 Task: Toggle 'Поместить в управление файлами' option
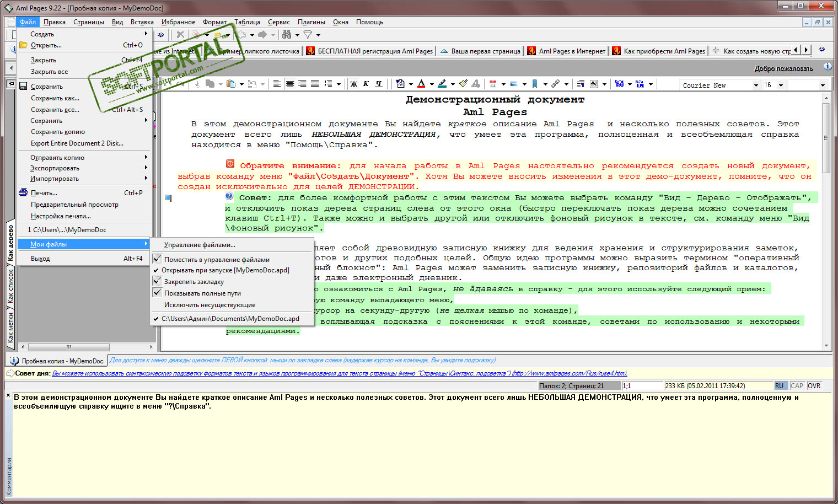[x=232, y=259]
